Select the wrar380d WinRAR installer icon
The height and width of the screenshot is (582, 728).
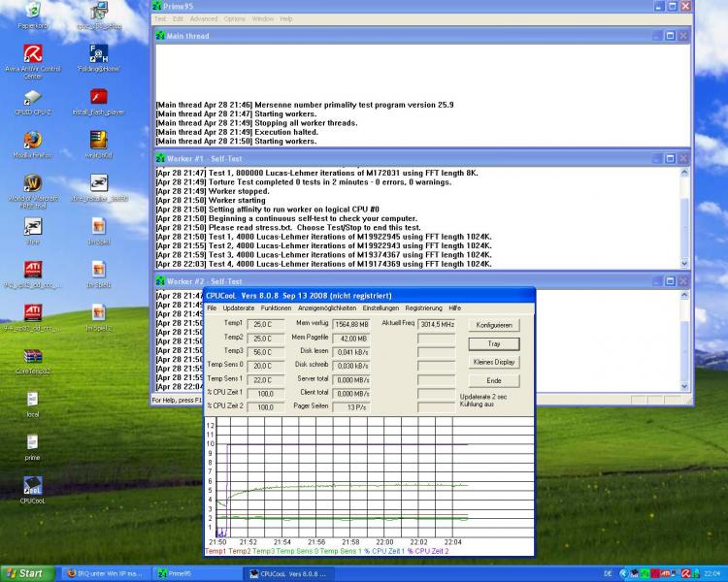click(98, 140)
